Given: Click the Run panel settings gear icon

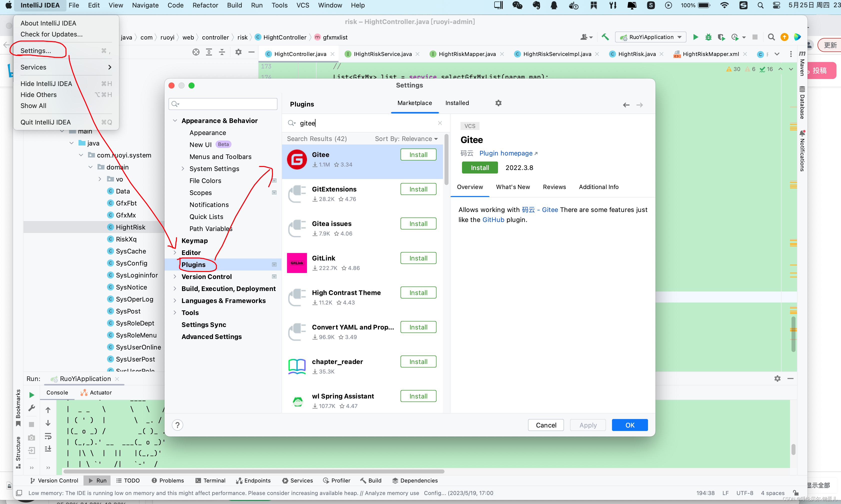Looking at the screenshot, I should coord(777,378).
